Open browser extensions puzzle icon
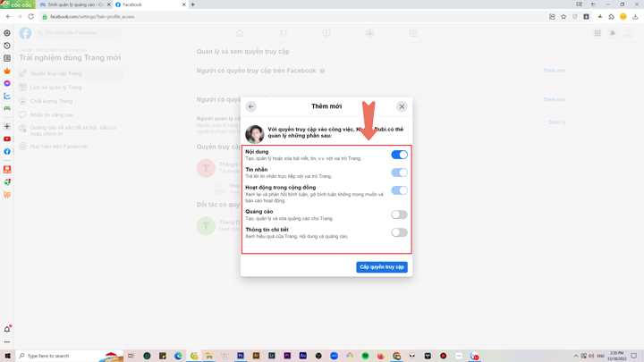This screenshot has width=644, height=362. point(611,17)
